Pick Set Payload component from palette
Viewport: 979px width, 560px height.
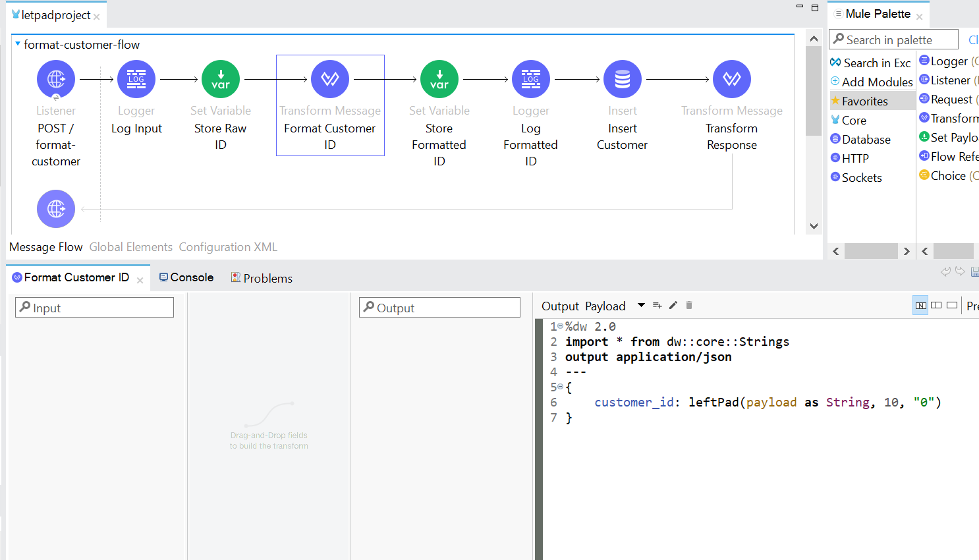pos(949,137)
